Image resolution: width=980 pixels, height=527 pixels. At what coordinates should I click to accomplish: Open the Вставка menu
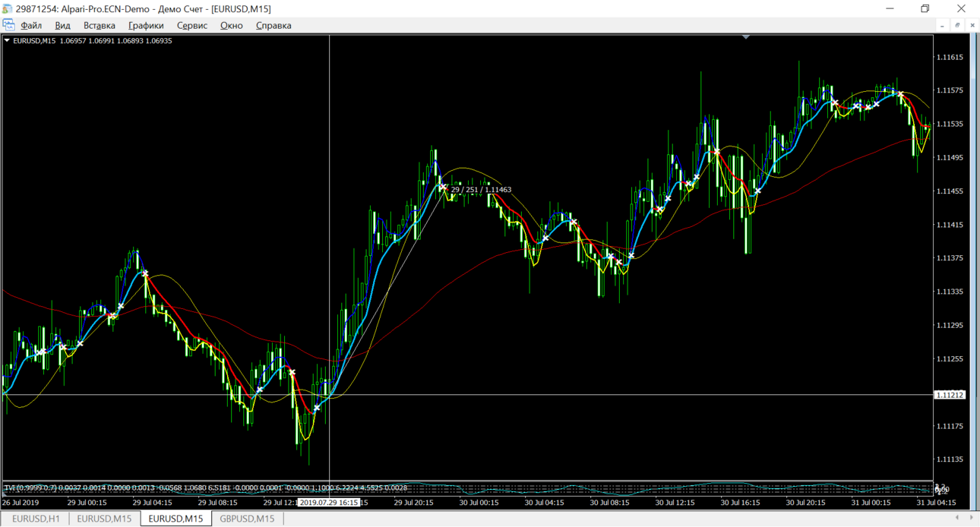coord(100,25)
